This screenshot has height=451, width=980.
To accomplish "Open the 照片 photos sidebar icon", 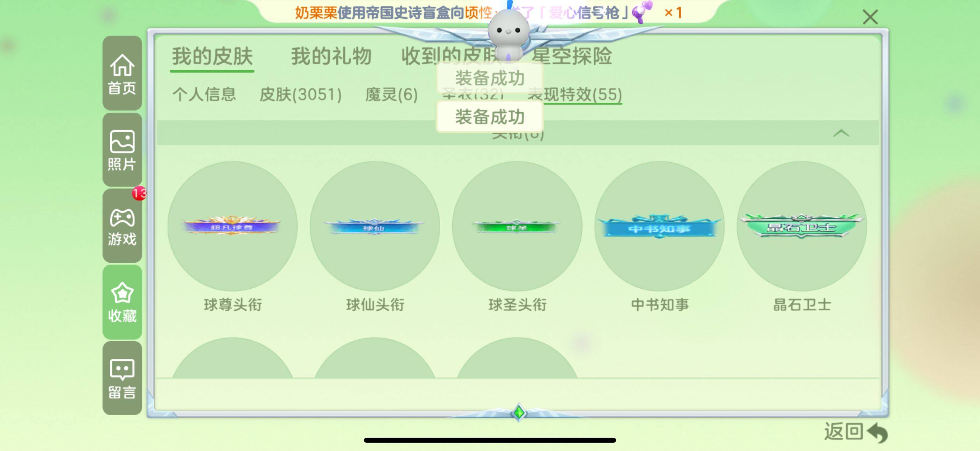I will [x=122, y=149].
